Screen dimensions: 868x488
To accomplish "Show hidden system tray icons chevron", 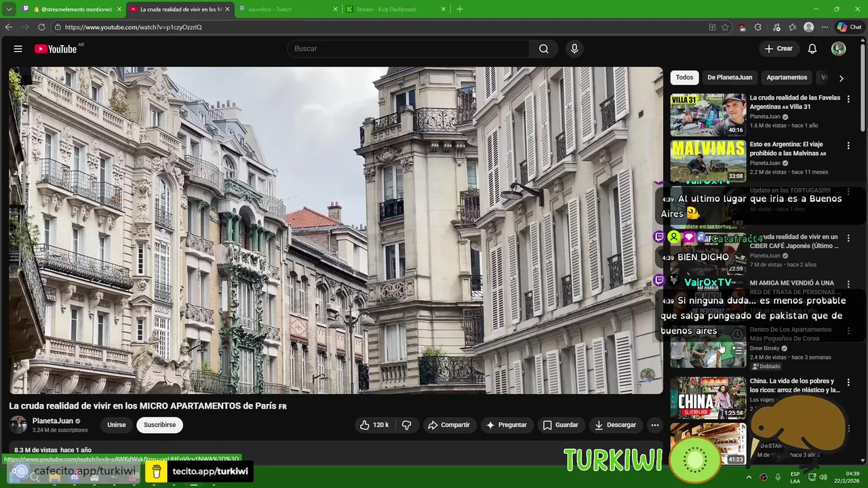I will tap(749, 477).
